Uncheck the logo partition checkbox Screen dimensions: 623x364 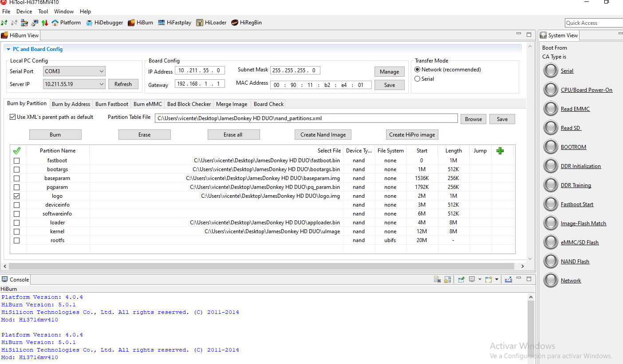[x=17, y=196]
